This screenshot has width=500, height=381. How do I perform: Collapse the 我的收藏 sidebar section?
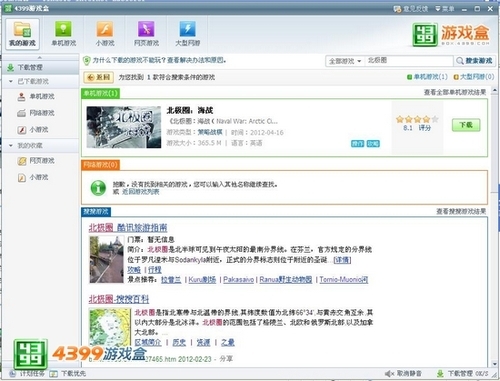11,146
